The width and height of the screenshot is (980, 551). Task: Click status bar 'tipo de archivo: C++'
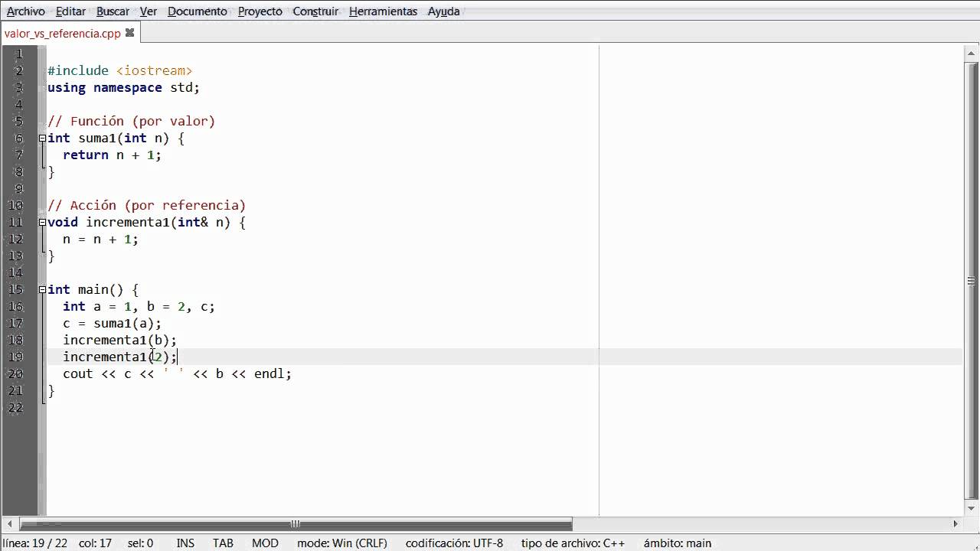point(573,543)
